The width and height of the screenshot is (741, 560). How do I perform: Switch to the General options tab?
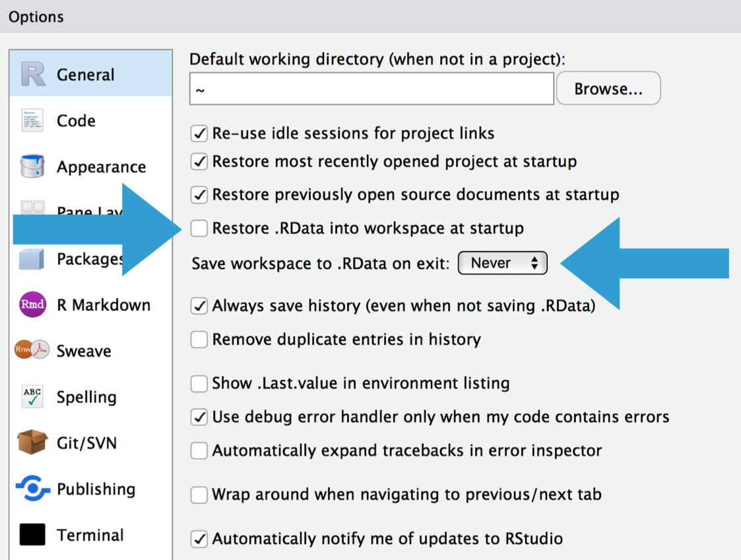(91, 74)
